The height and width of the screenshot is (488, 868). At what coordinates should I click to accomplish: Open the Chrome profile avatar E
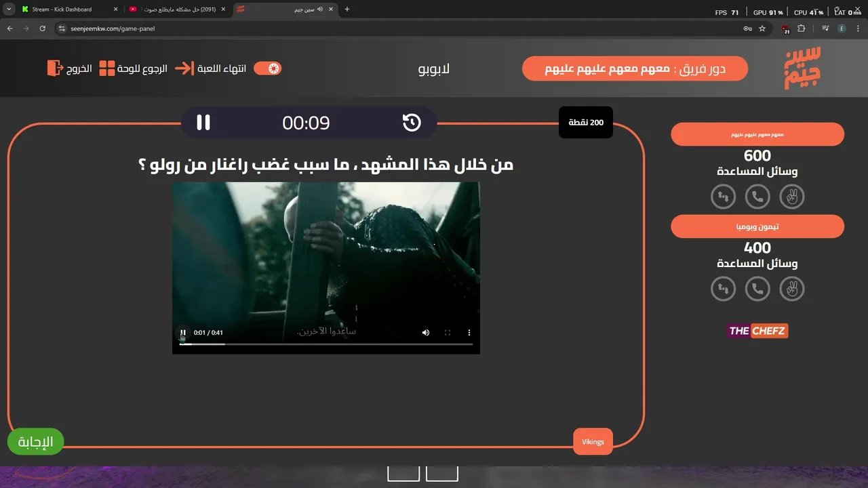842,28
